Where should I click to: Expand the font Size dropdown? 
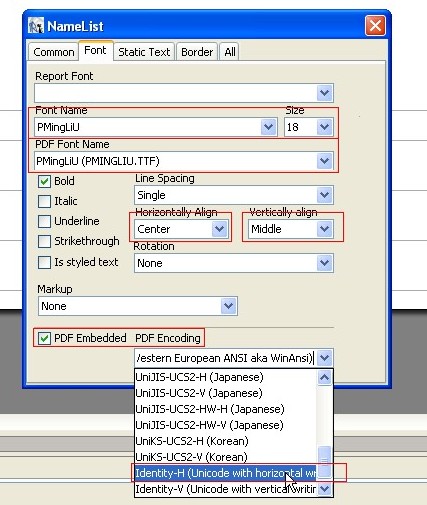325,127
